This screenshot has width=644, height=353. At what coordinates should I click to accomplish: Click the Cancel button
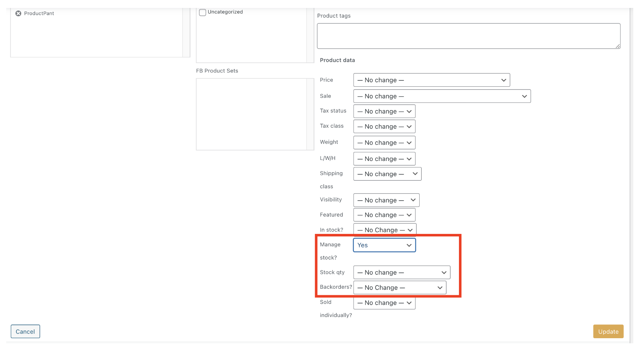coord(25,332)
